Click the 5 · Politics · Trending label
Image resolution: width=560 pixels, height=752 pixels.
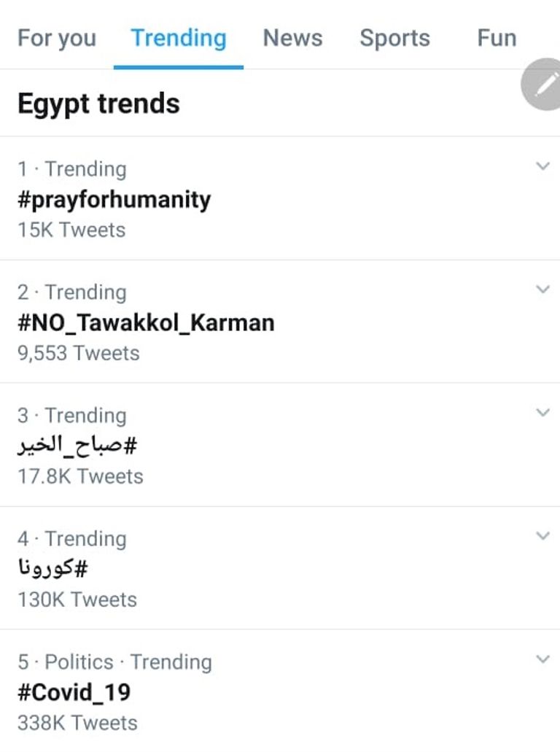click(114, 662)
